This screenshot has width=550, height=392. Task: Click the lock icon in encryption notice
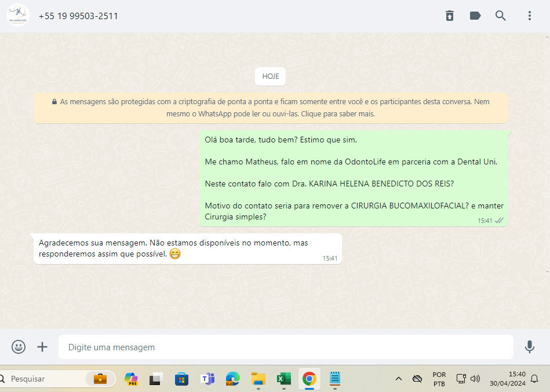[x=54, y=101]
